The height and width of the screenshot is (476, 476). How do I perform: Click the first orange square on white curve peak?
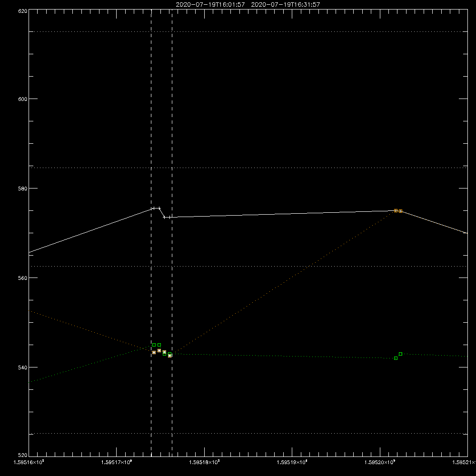point(396,210)
